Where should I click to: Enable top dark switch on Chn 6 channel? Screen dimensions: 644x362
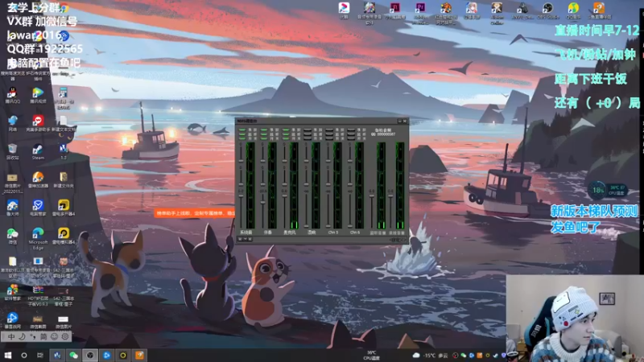click(351, 130)
